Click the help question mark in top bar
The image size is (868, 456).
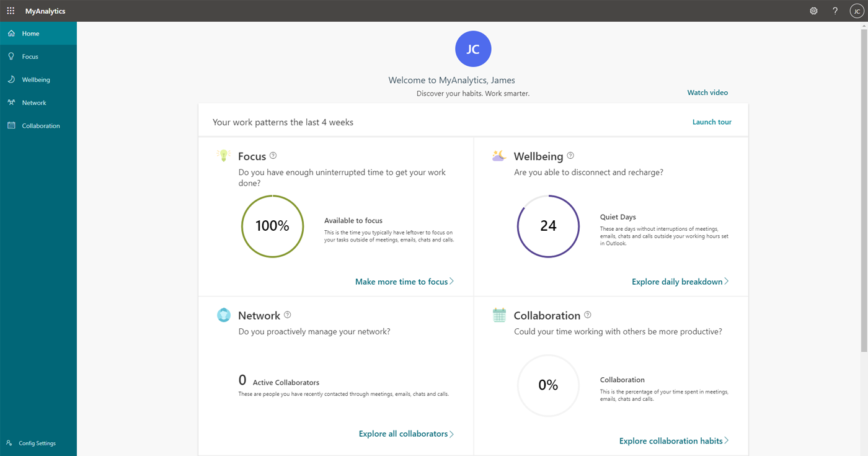click(835, 11)
